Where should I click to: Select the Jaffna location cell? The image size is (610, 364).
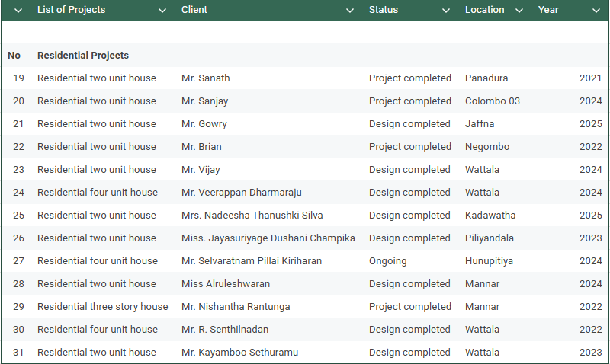point(480,124)
